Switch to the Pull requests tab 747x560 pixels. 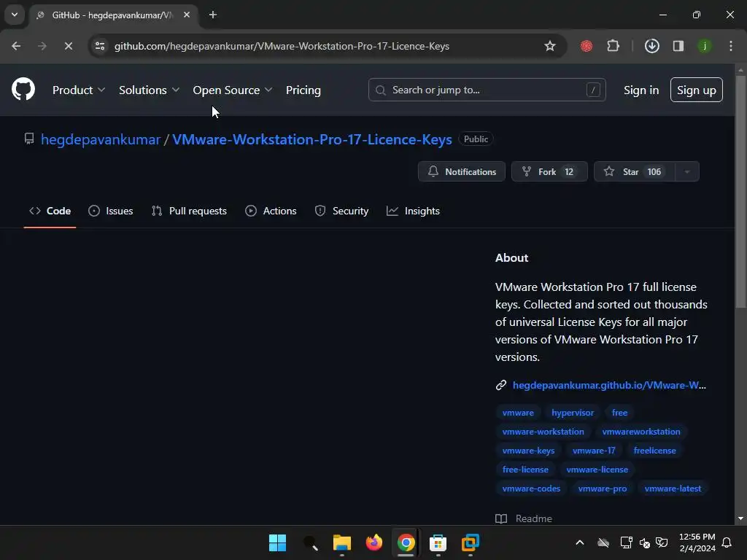[x=189, y=211]
